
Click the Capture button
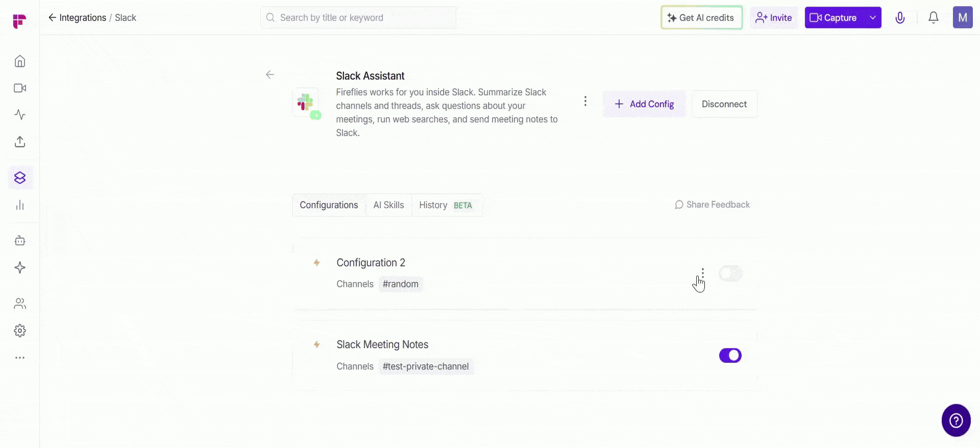point(835,18)
